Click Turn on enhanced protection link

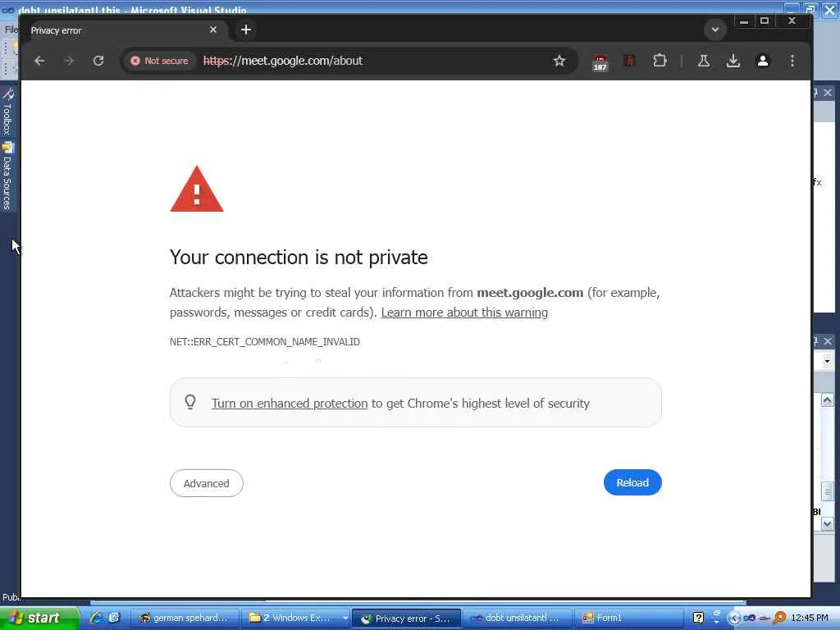[x=290, y=404]
